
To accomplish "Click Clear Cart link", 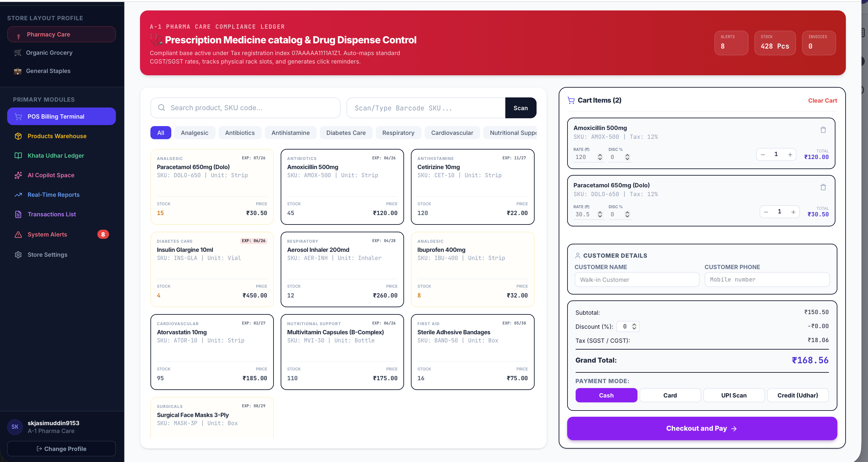I will coord(822,100).
